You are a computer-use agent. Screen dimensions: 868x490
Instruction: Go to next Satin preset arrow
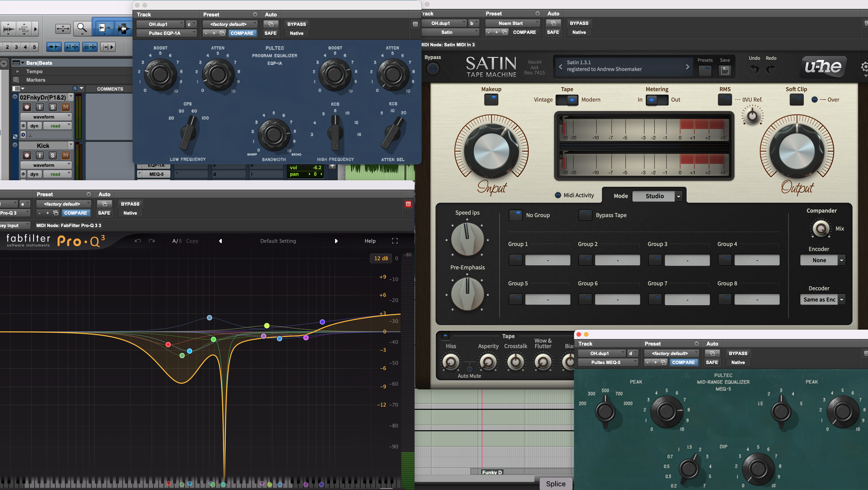pyautogui.click(x=687, y=67)
